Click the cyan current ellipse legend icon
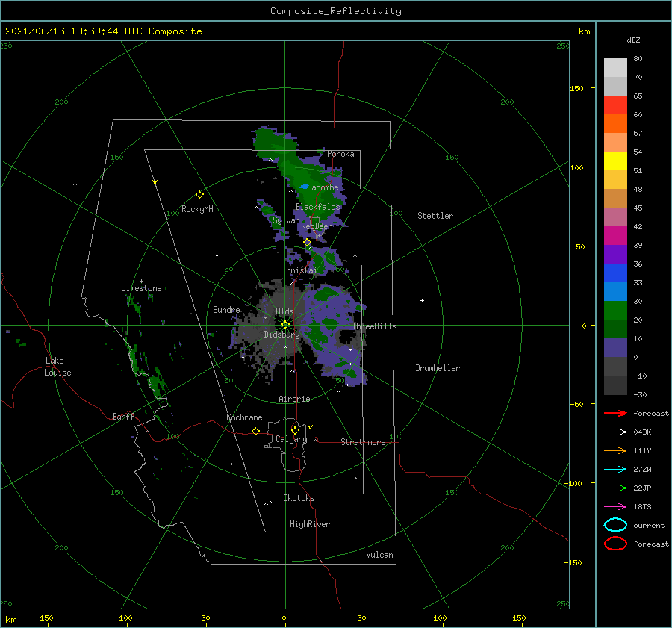 [615, 525]
